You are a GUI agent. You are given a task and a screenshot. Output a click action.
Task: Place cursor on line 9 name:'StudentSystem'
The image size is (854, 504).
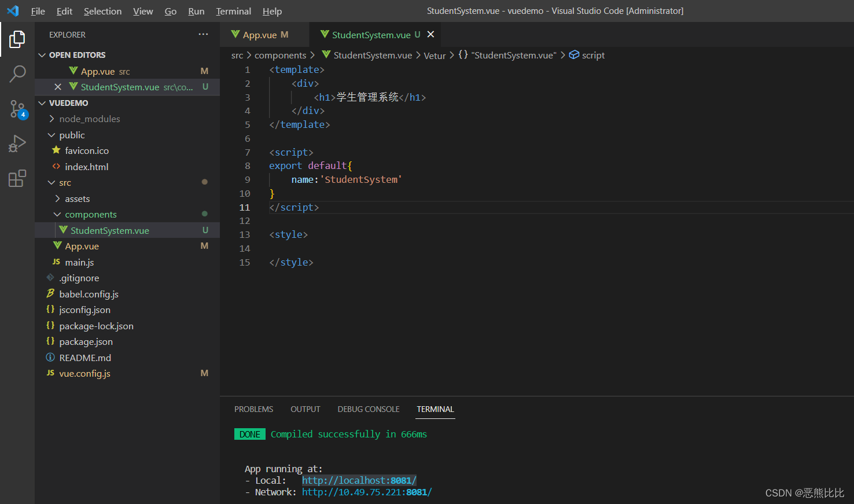[347, 179]
